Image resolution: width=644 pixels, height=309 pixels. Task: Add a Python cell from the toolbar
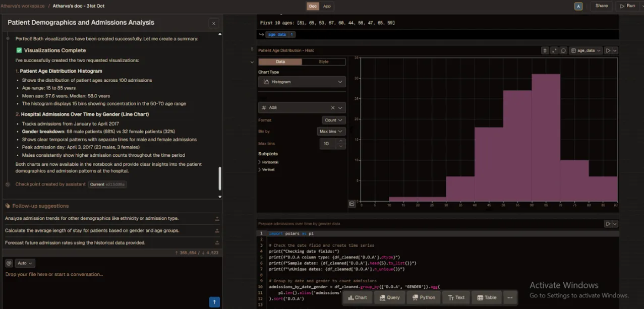click(x=423, y=297)
